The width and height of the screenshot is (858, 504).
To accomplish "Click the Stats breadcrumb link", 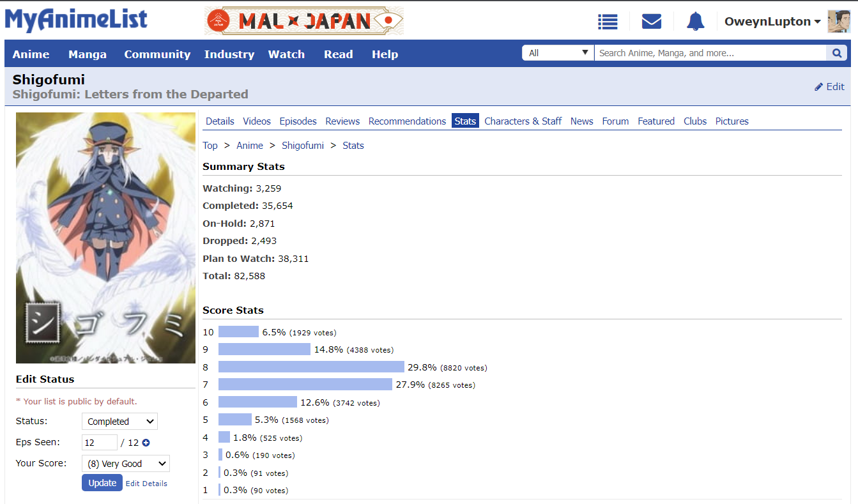I will (x=353, y=146).
